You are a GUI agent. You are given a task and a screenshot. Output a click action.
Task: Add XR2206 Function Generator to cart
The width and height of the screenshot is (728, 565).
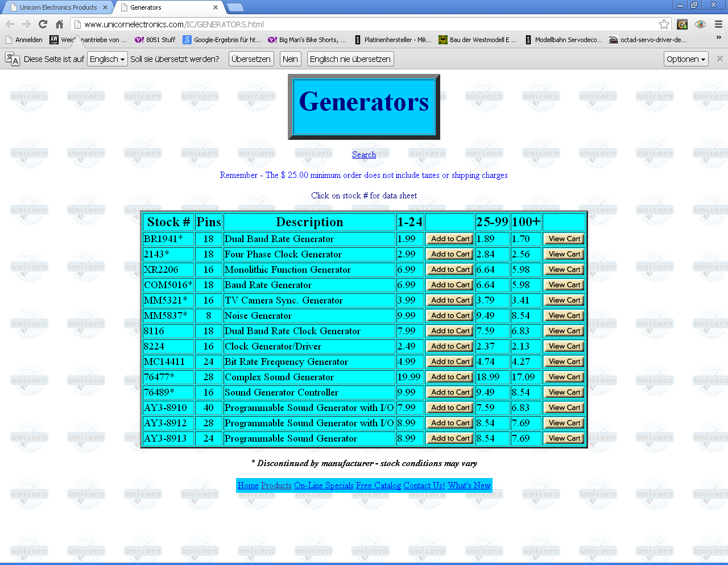click(450, 269)
